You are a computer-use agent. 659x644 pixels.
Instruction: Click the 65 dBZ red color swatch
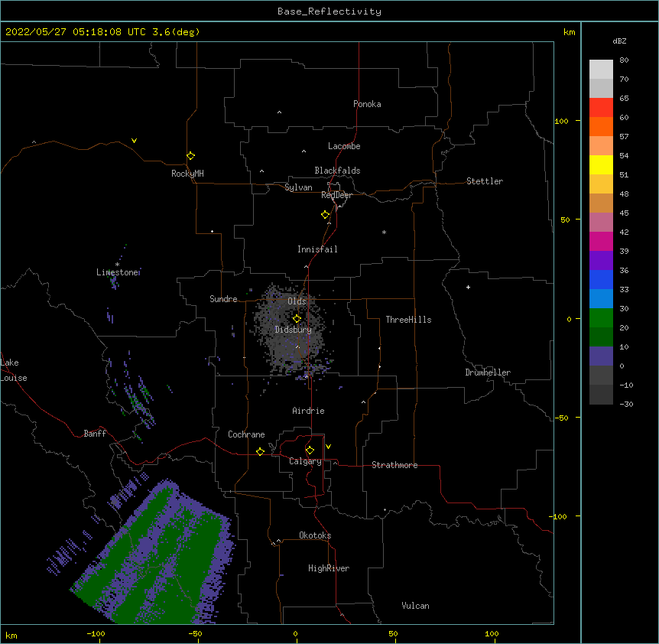click(x=601, y=107)
